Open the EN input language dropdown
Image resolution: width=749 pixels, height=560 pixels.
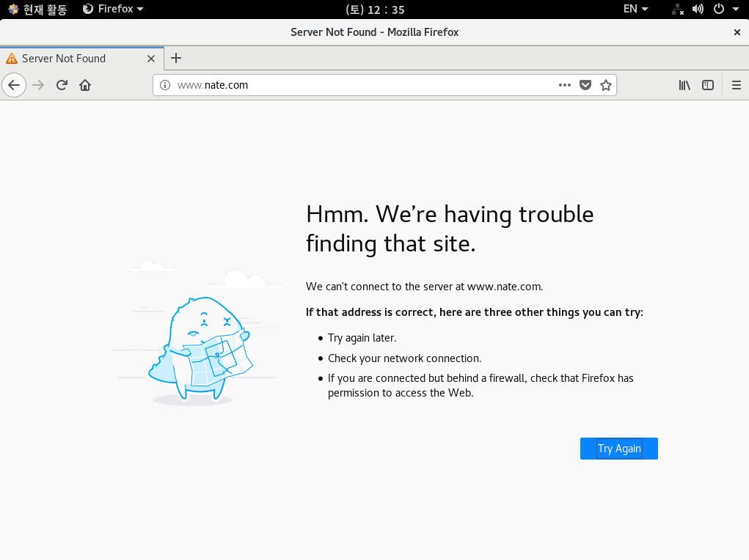pos(636,9)
